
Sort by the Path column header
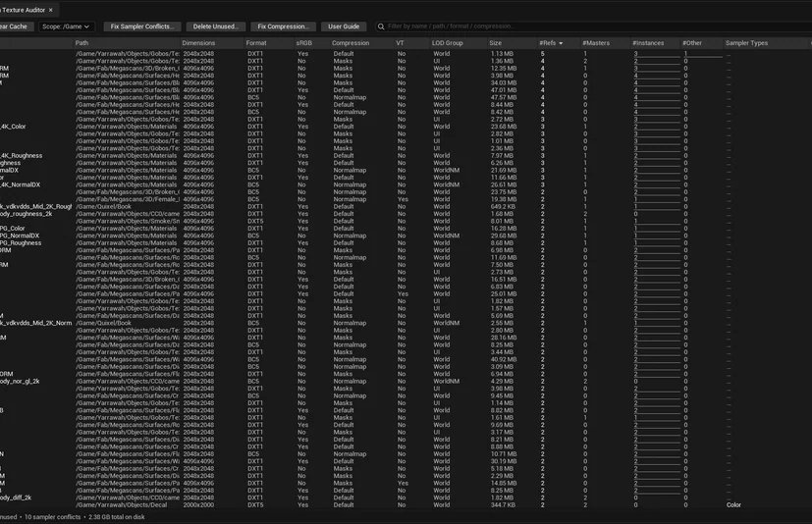pos(81,43)
